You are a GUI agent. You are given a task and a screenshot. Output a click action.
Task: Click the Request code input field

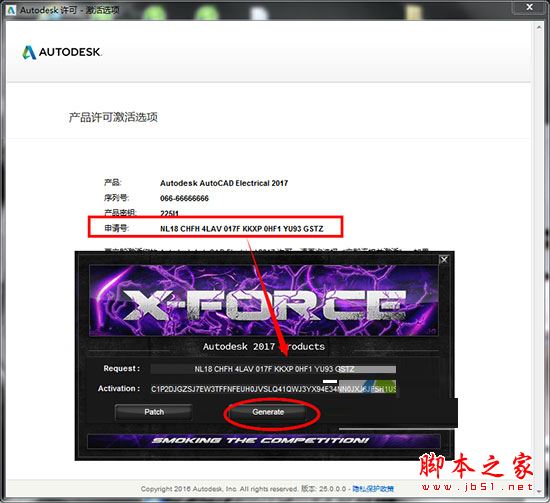(273, 369)
